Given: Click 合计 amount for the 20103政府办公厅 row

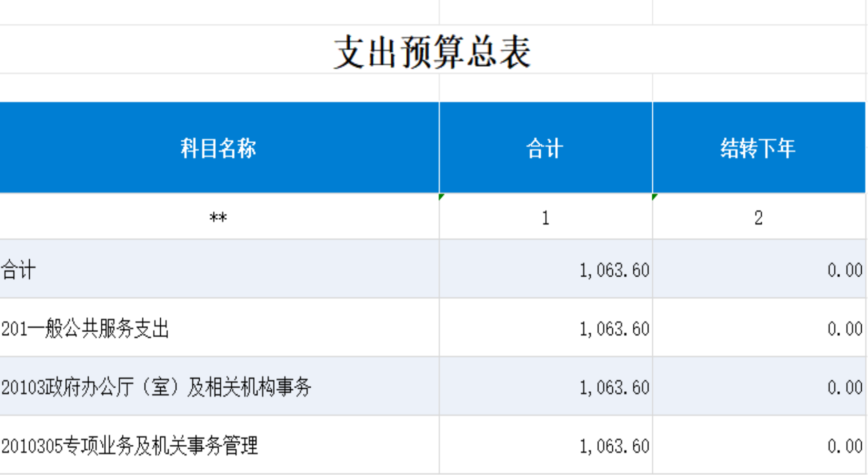Looking at the screenshot, I should (614, 387).
